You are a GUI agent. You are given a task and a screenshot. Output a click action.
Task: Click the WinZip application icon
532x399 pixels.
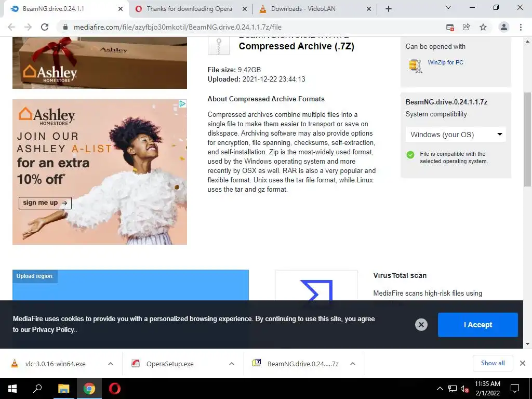click(415, 65)
